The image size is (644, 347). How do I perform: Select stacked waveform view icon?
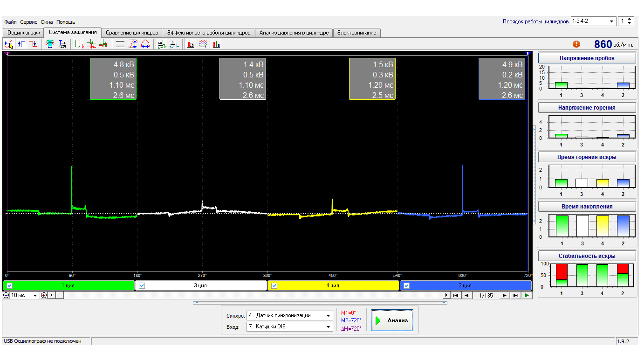(x=92, y=44)
